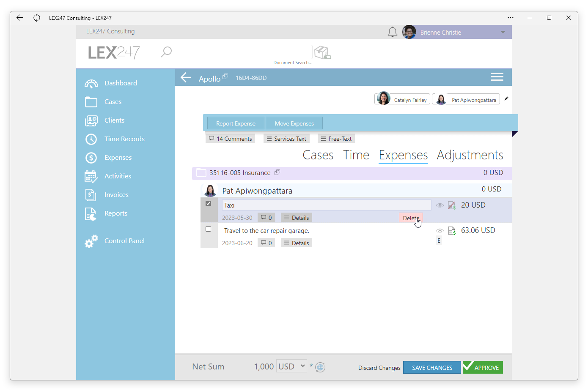Open the three-dots app menu in title bar
Viewport: 588px width, 391px height.
tap(511, 18)
